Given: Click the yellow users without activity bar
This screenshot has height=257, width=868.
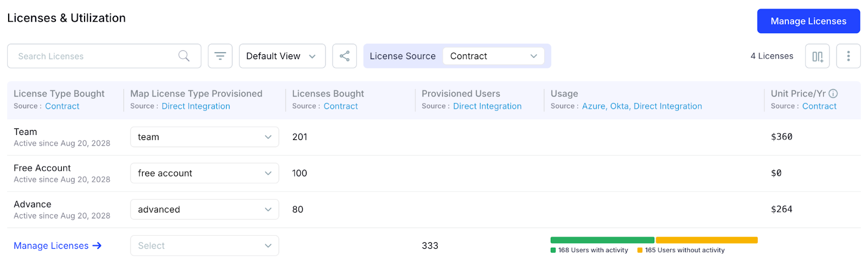Looking at the screenshot, I should click(x=706, y=240).
